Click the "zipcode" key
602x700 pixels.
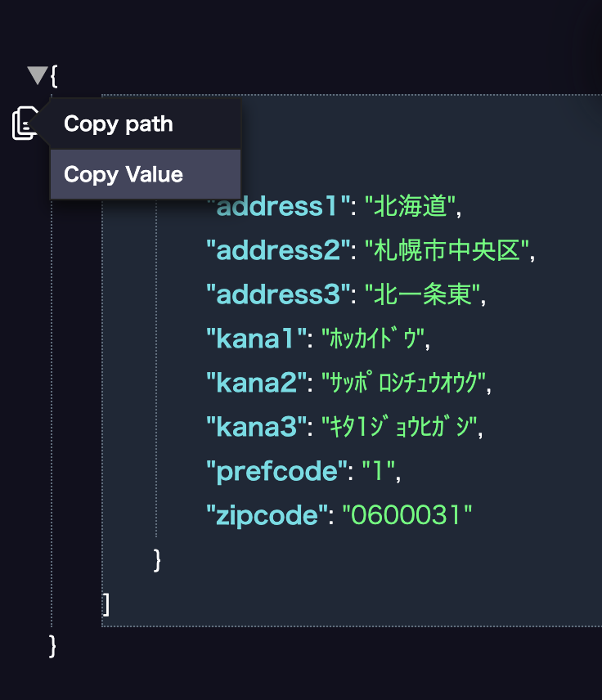tap(267, 515)
